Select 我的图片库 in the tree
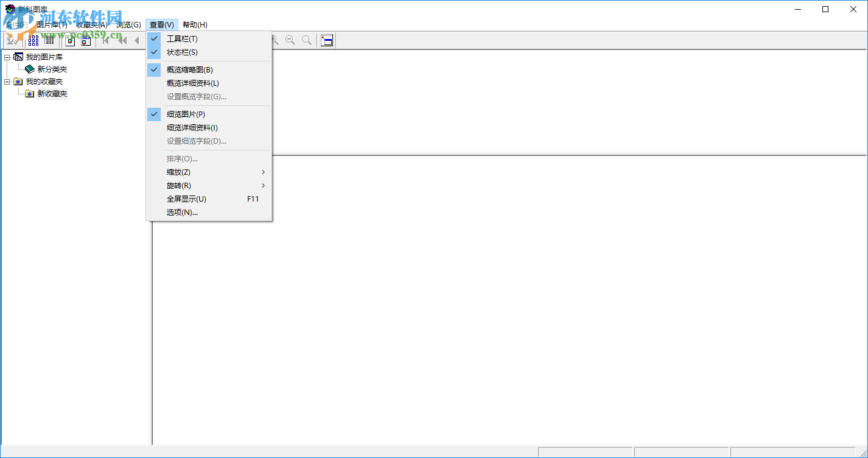 [x=44, y=57]
